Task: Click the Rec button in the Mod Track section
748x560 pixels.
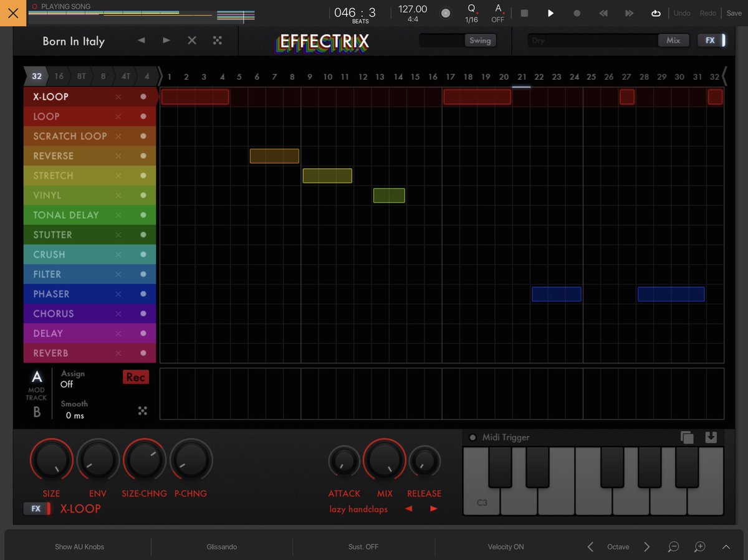Action: (135, 377)
